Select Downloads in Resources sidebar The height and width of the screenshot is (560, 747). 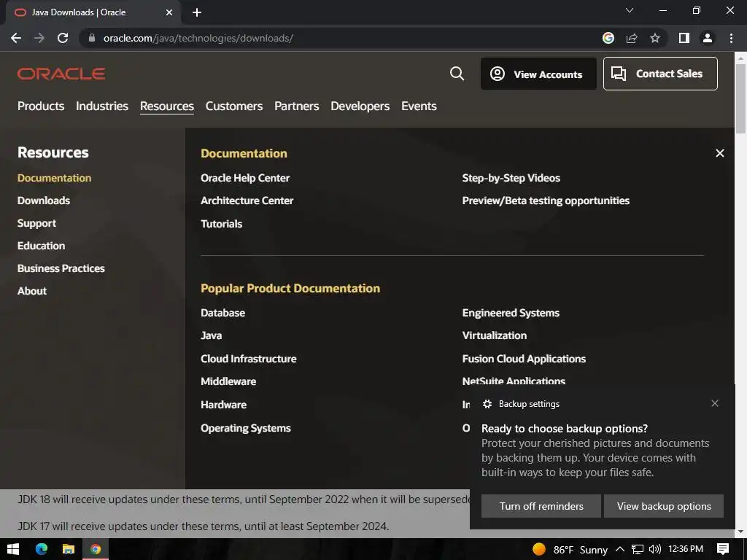click(x=44, y=201)
